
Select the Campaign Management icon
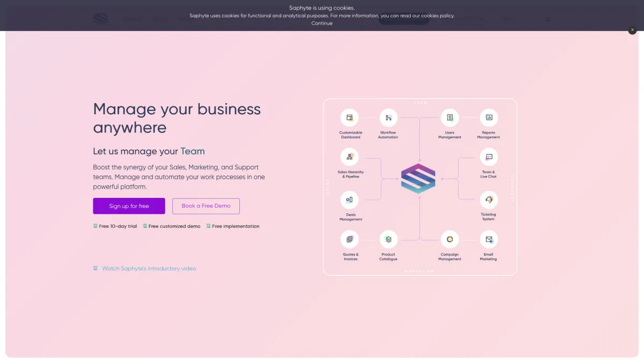tap(450, 239)
